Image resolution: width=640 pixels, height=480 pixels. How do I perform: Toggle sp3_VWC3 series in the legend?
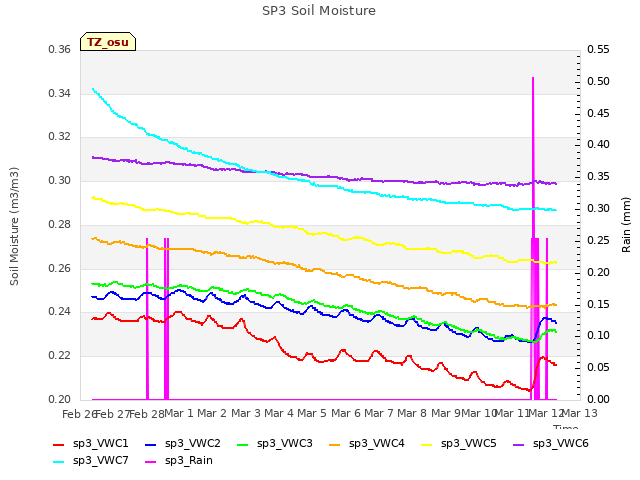(275, 444)
